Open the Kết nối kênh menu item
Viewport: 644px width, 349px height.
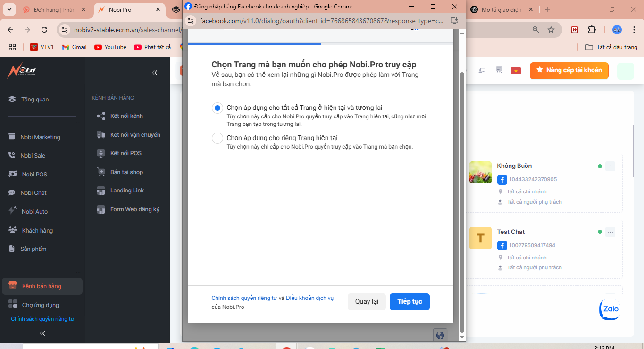click(126, 116)
